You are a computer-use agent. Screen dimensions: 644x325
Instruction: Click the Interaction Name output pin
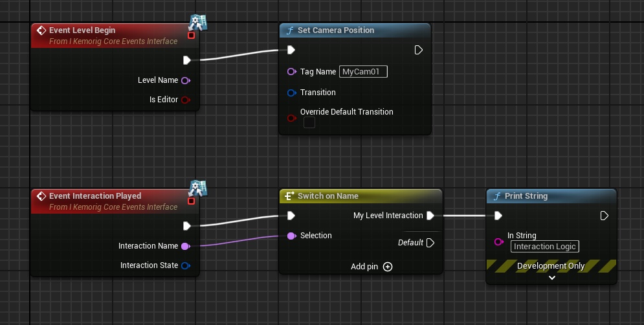click(186, 246)
